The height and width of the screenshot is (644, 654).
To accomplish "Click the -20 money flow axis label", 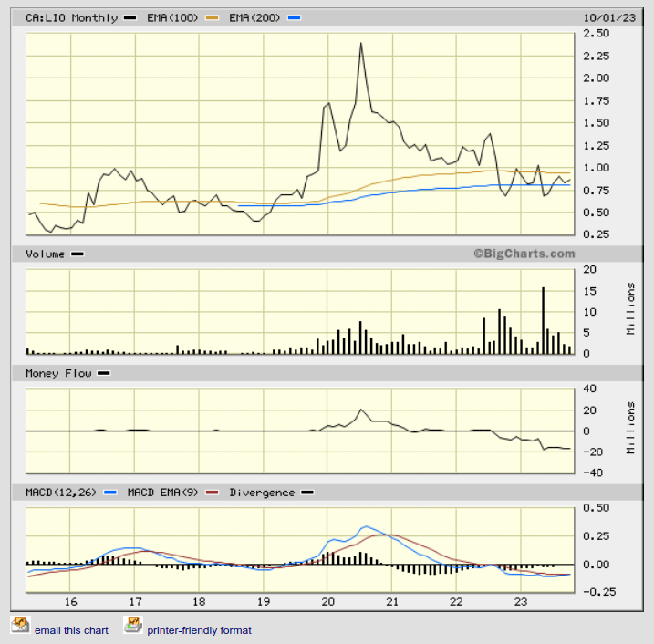I will point(593,452).
